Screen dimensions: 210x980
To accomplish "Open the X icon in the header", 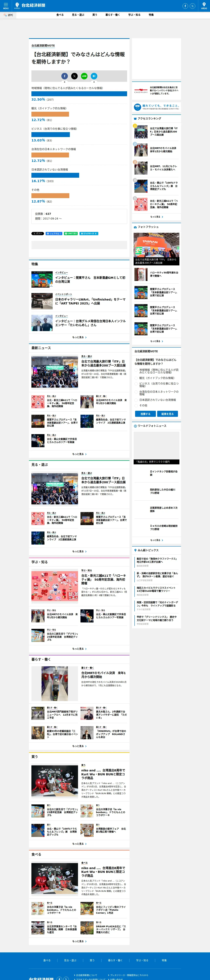I will coord(192,6).
